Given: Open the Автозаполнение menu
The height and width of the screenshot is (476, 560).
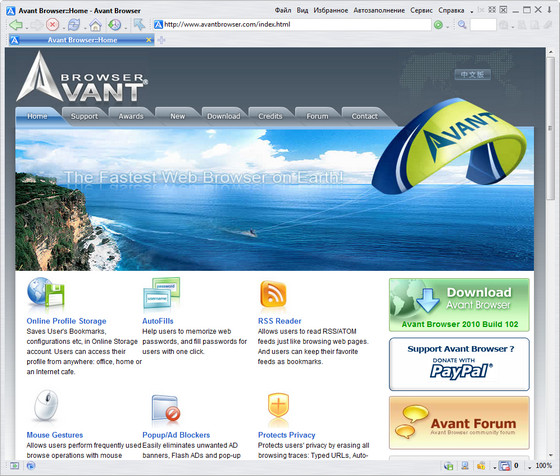Looking at the screenshot, I should click(x=379, y=10).
